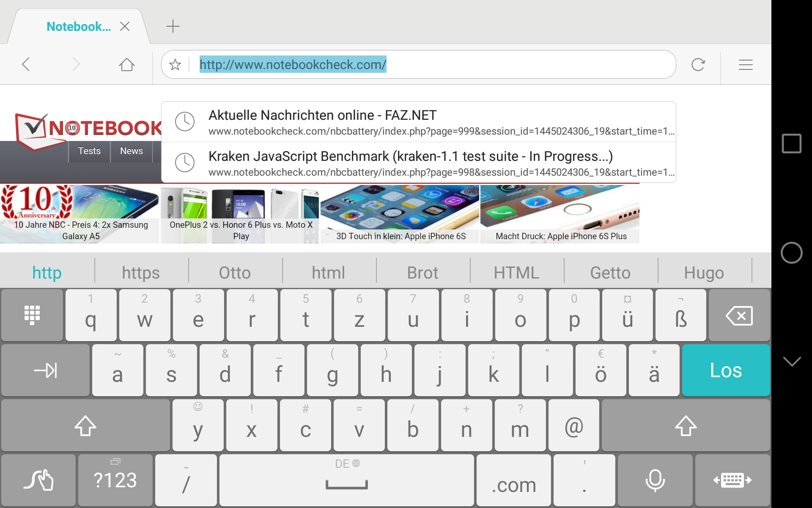Click the URL address field
The height and width of the screenshot is (508, 812).
(x=419, y=64)
